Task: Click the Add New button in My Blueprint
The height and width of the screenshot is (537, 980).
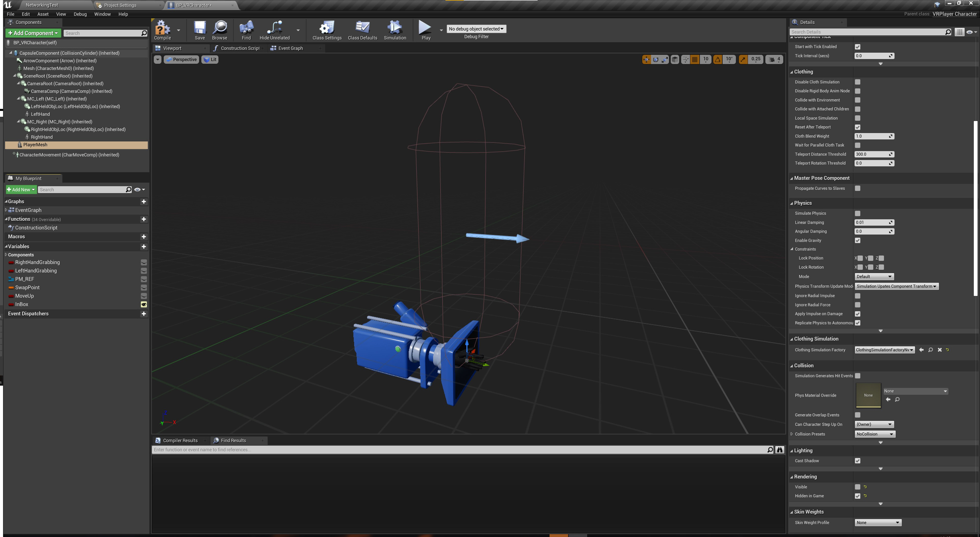Action: click(x=21, y=190)
